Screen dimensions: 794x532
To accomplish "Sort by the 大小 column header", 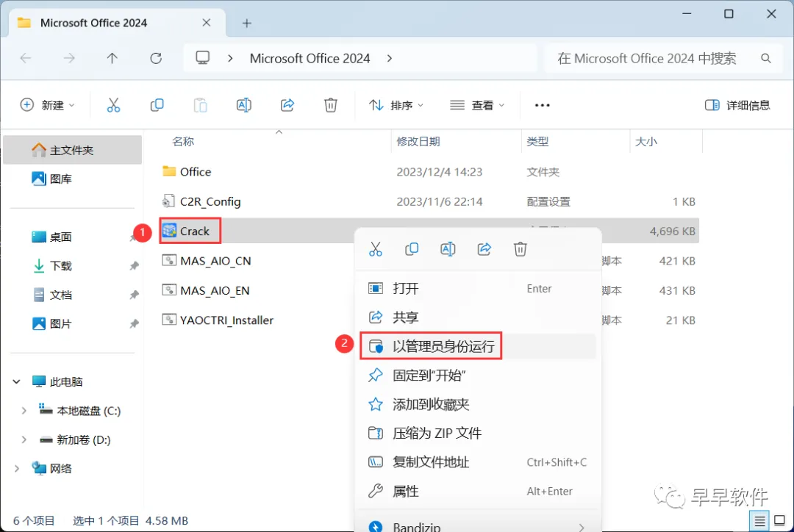I will point(646,142).
